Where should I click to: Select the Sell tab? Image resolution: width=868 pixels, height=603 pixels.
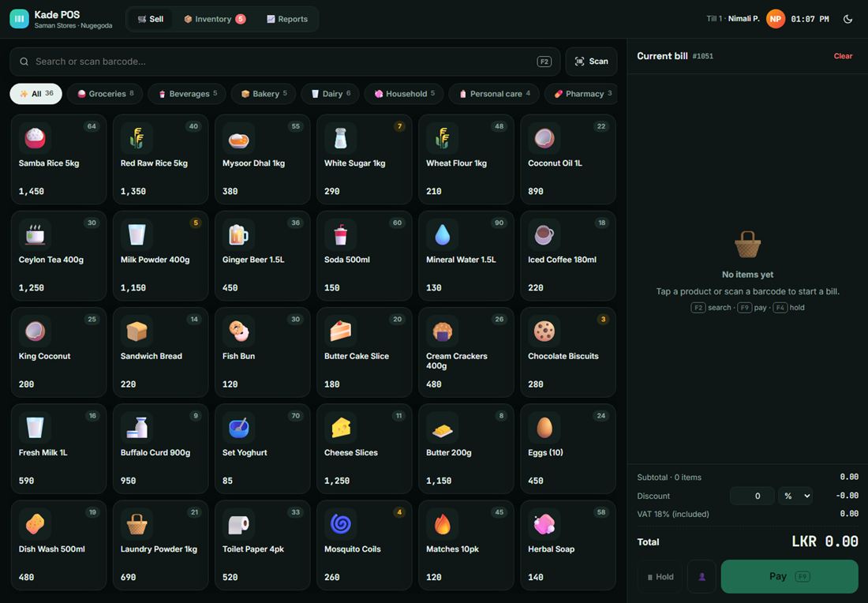point(151,19)
